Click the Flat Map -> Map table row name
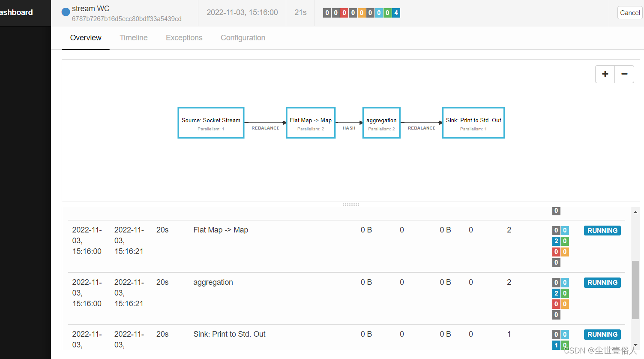This screenshot has width=644, height=359. click(x=221, y=230)
